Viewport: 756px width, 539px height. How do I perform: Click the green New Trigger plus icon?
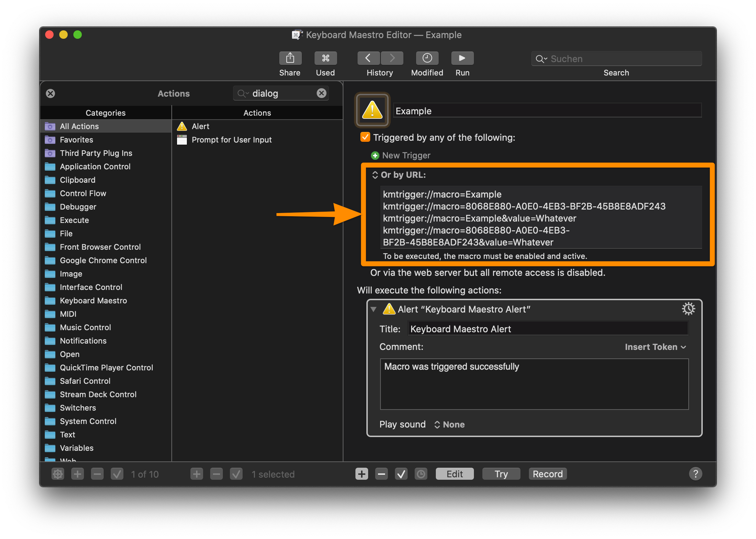pyautogui.click(x=375, y=156)
